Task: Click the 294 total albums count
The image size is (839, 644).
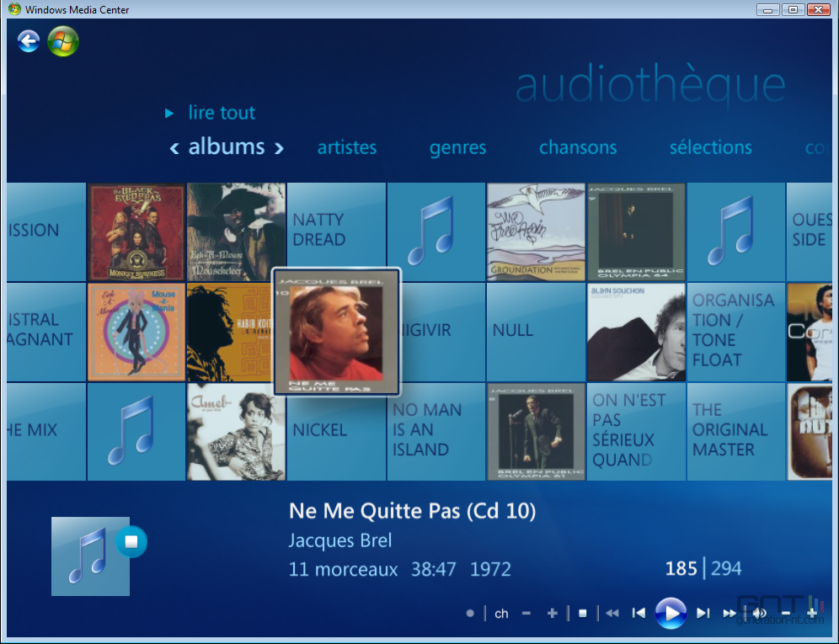Action: (x=726, y=568)
